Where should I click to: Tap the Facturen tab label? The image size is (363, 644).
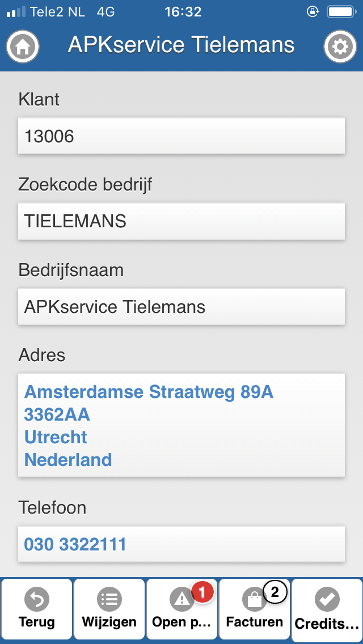255,622
